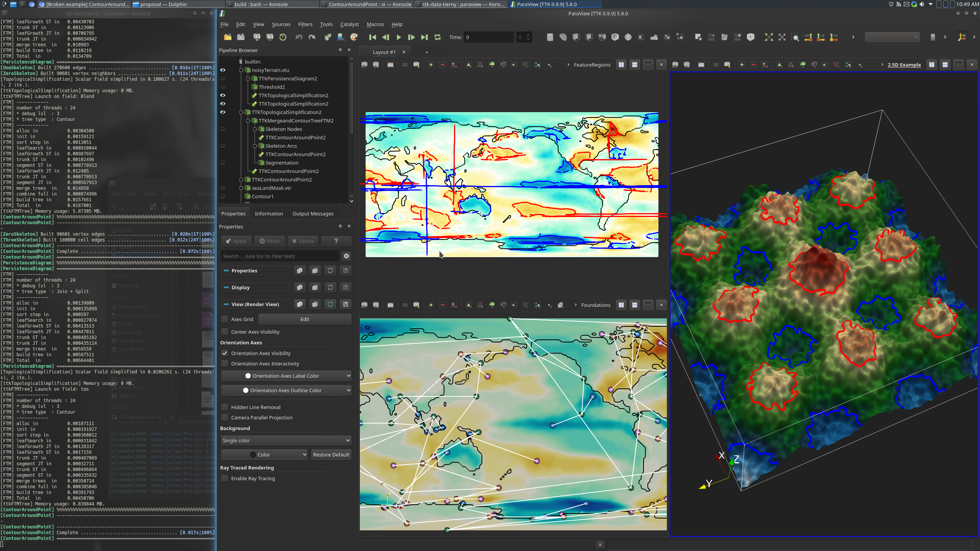Click the Apply button in Properties
The width and height of the screenshot is (980, 551).
tap(236, 241)
